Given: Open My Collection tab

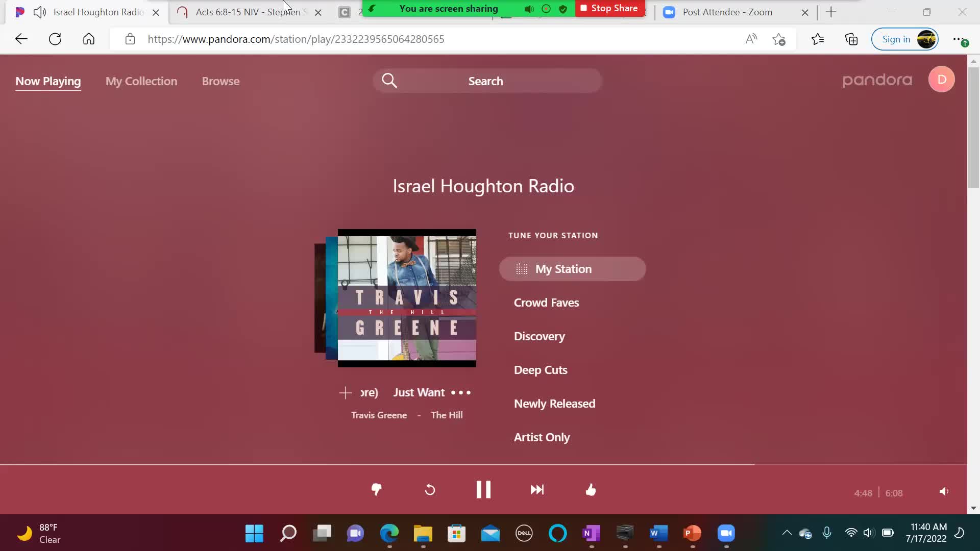Looking at the screenshot, I should (141, 81).
